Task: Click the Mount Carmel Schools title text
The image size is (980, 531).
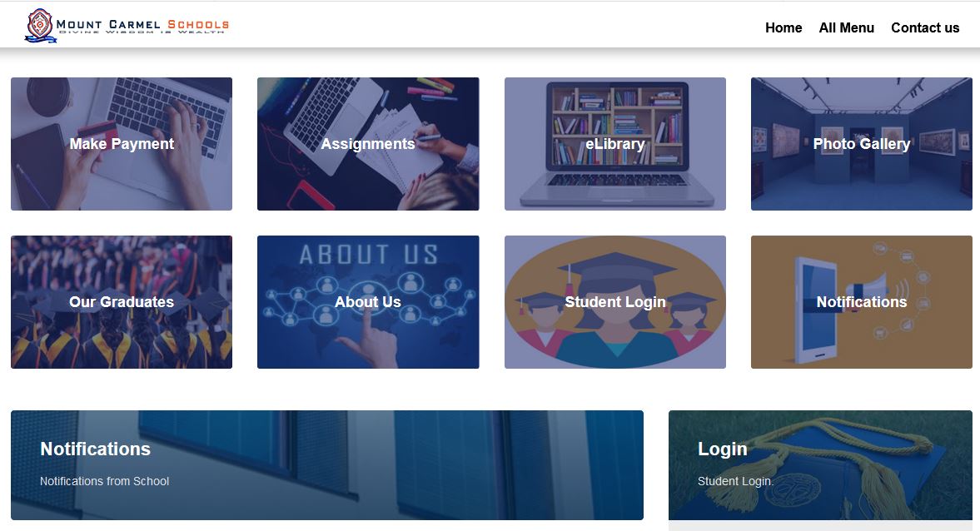Action: 142,25
